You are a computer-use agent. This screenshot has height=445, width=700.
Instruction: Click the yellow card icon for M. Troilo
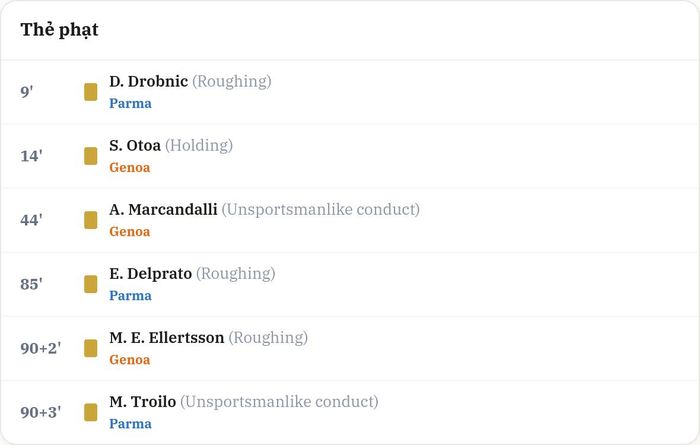click(x=91, y=412)
